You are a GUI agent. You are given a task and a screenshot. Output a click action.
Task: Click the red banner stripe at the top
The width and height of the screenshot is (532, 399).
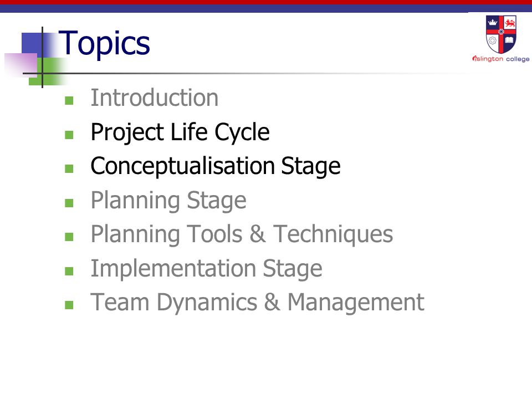(266, 2)
